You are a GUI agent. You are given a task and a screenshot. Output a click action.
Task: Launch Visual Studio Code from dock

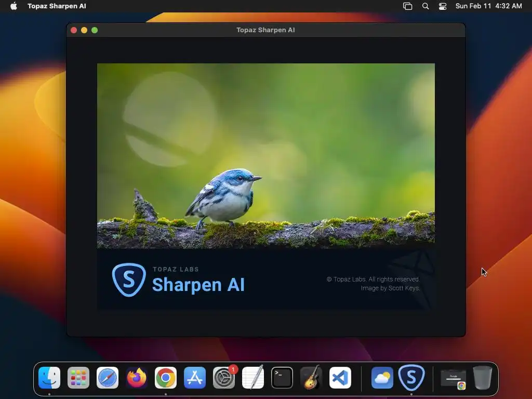click(x=340, y=378)
